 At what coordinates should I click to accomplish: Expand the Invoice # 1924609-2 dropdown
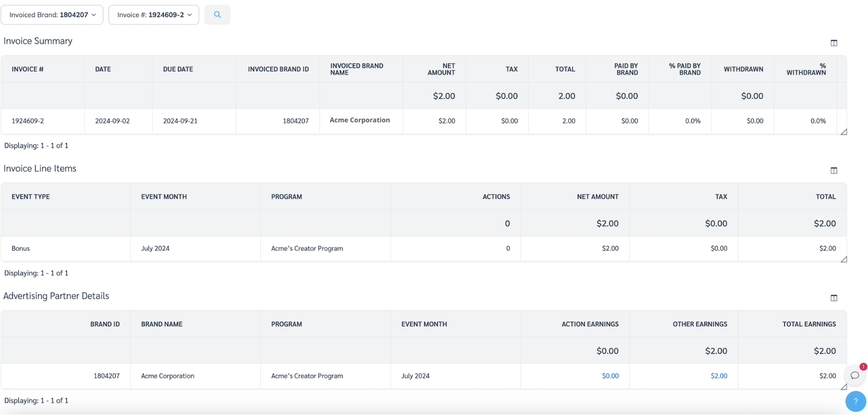pos(154,15)
